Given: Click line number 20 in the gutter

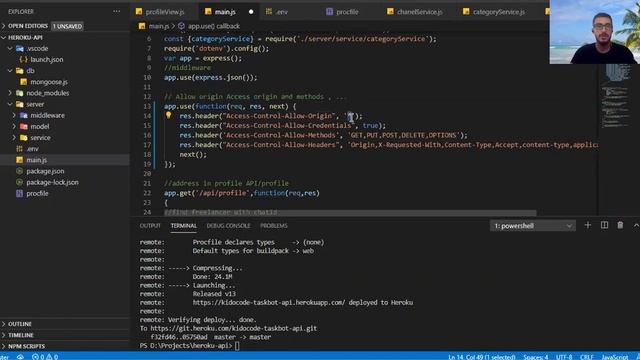Looking at the screenshot, I should coord(147,173).
